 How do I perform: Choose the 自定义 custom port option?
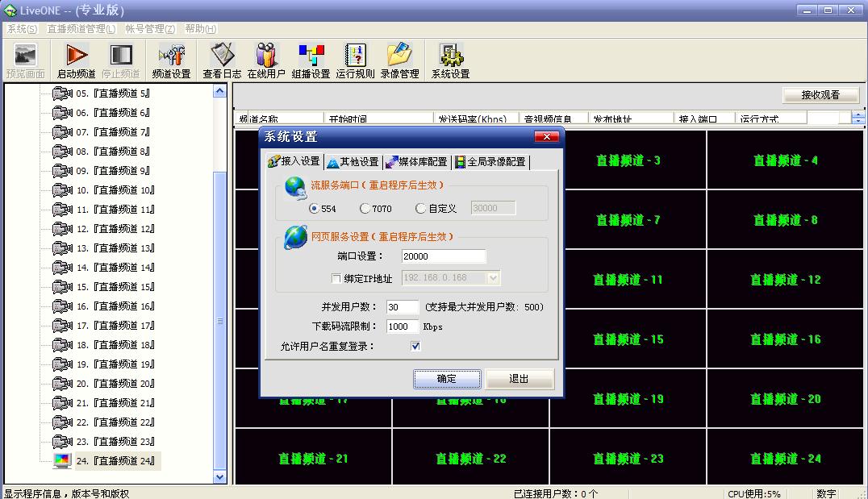pos(420,207)
